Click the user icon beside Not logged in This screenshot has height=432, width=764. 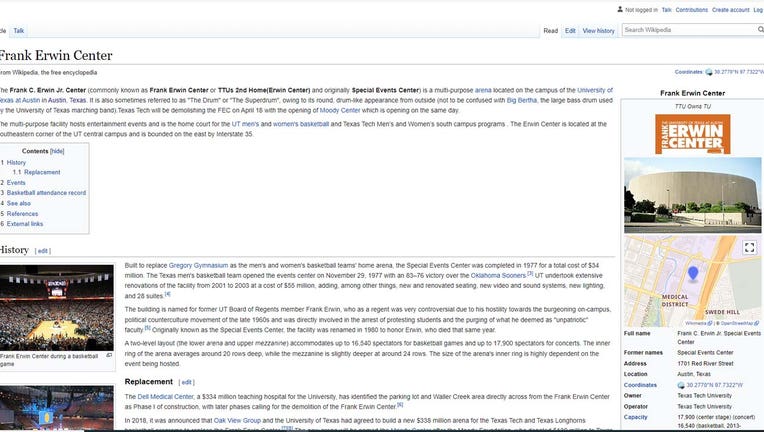(620, 9)
